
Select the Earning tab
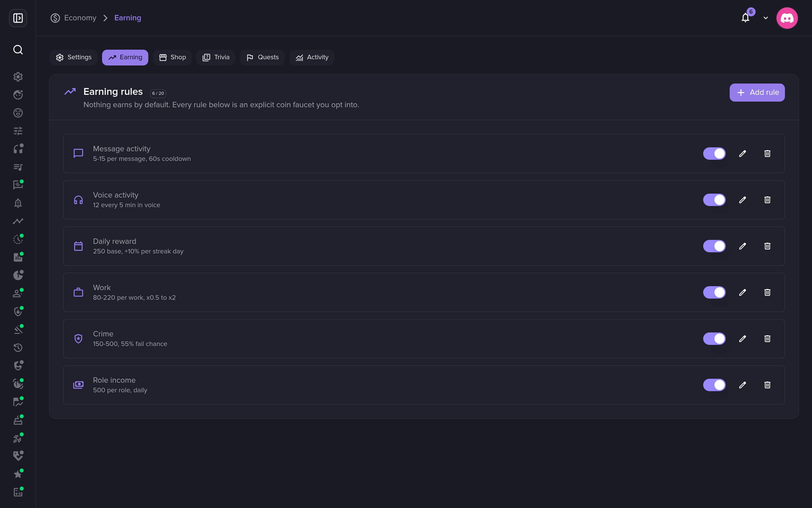[x=125, y=58]
